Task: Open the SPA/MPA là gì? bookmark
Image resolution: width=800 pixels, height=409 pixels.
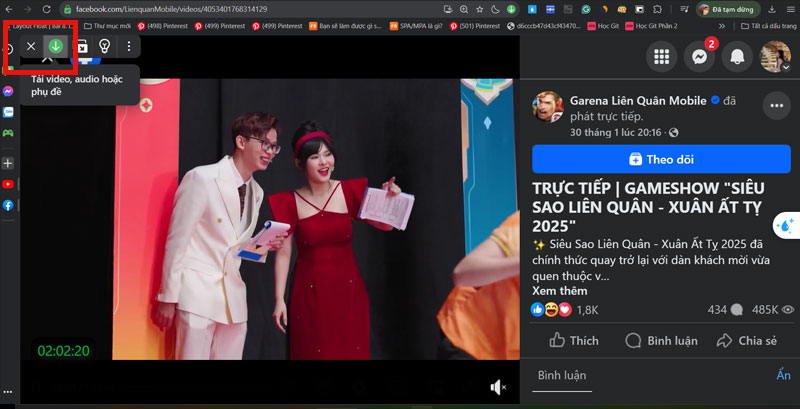Action: 416,26
